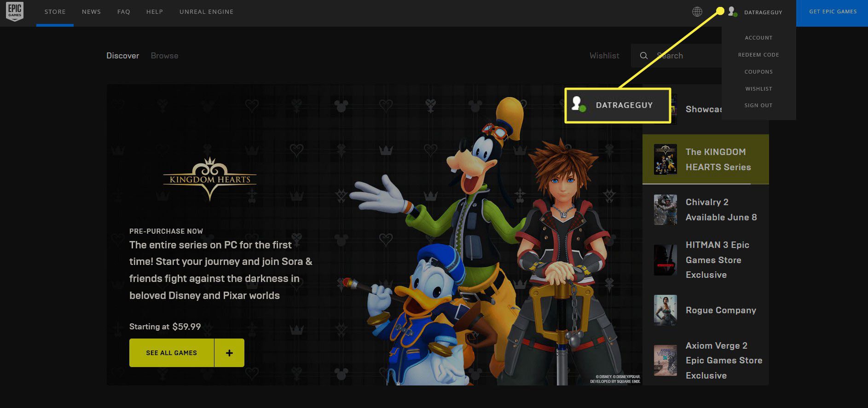
Task: Open the STORE tab
Action: [x=55, y=11]
